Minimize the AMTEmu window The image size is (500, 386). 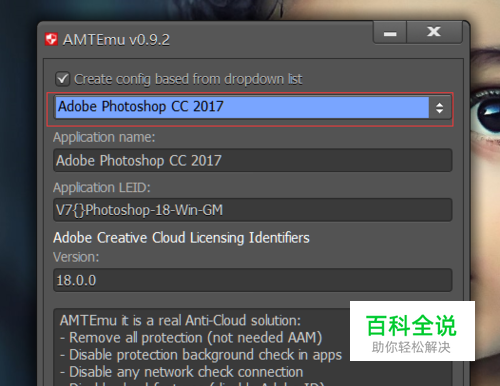click(390, 32)
